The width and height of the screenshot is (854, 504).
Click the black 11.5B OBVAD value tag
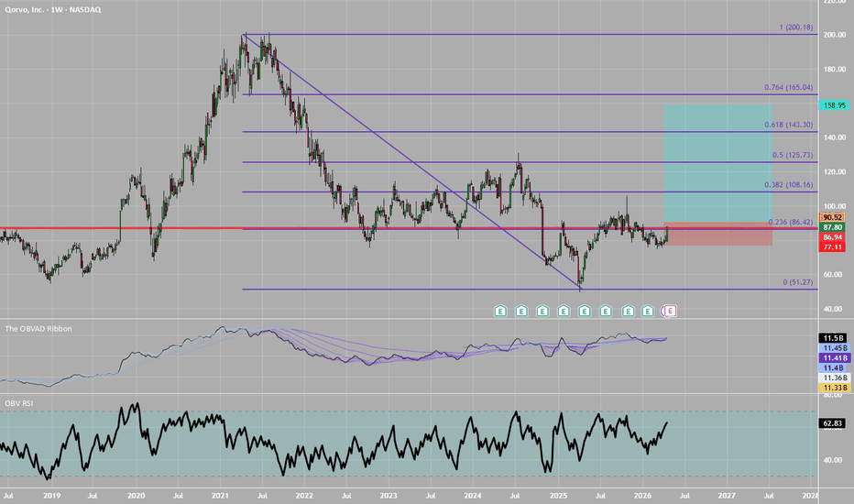pos(834,338)
